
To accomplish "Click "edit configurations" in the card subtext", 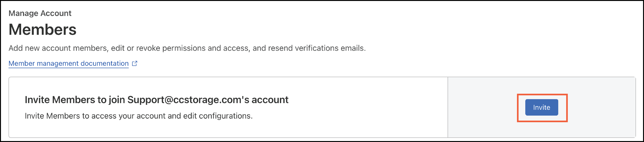I will (x=218, y=116).
